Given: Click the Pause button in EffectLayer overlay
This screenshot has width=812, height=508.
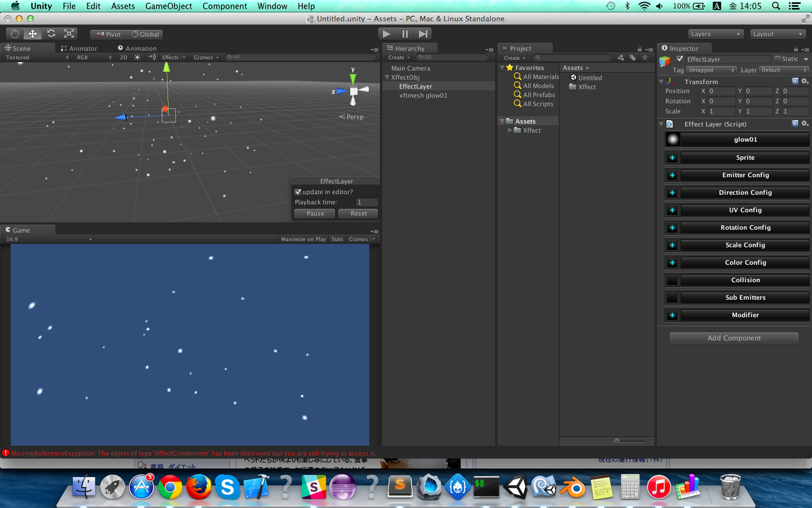Looking at the screenshot, I should tap(315, 213).
